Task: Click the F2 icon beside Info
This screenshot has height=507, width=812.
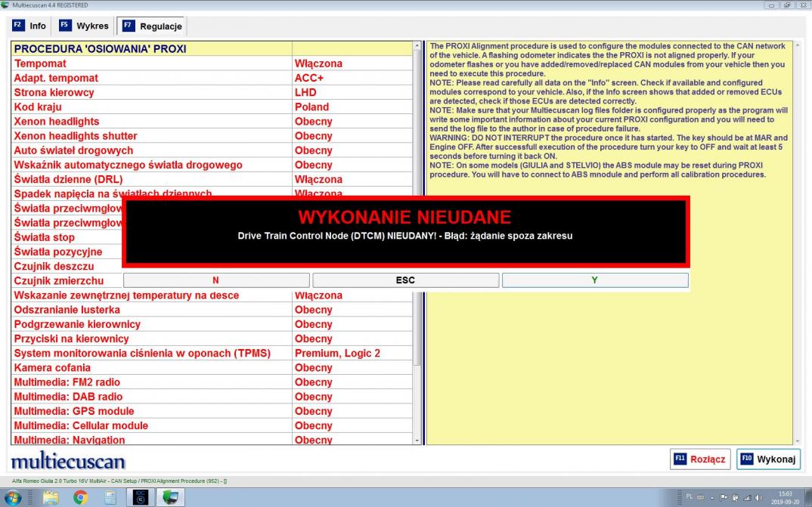Action: pos(18,26)
